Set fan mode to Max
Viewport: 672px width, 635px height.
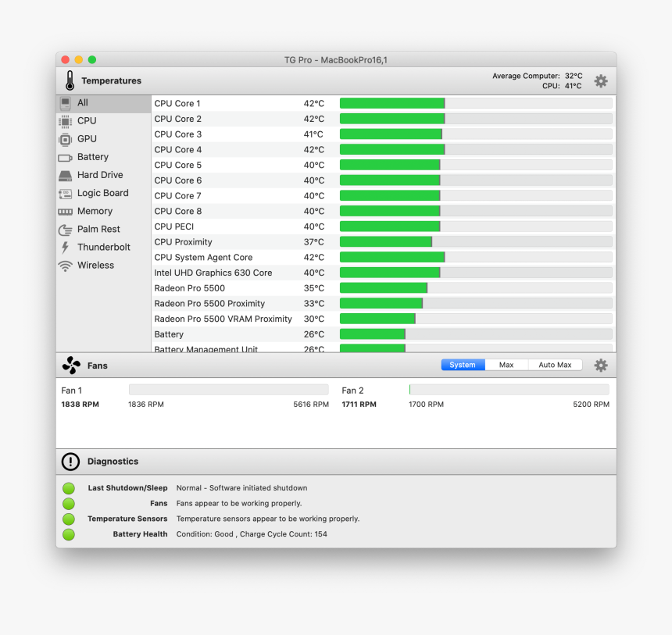click(x=506, y=365)
